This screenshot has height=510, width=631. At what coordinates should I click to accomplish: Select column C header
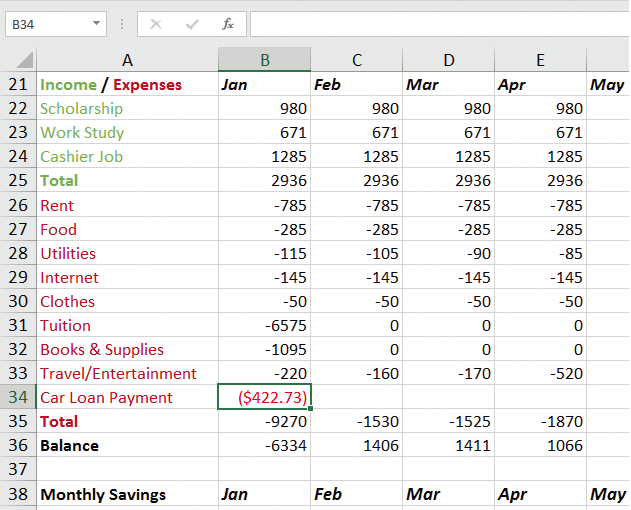pyautogui.click(x=357, y=60)
